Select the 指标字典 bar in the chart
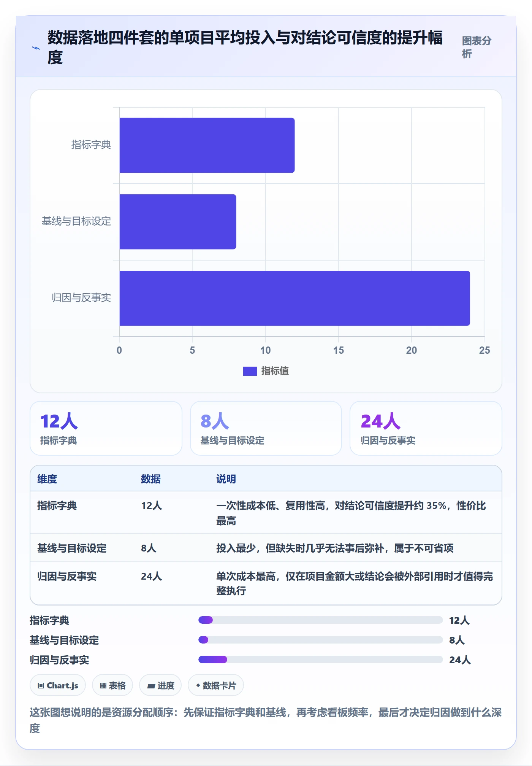 pos(207,145)
